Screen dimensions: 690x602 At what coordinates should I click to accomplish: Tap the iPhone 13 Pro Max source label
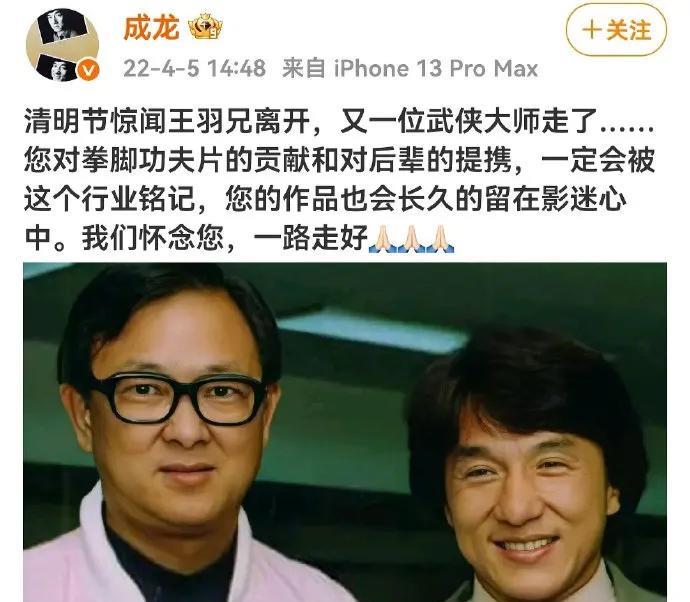click(435, 69)
